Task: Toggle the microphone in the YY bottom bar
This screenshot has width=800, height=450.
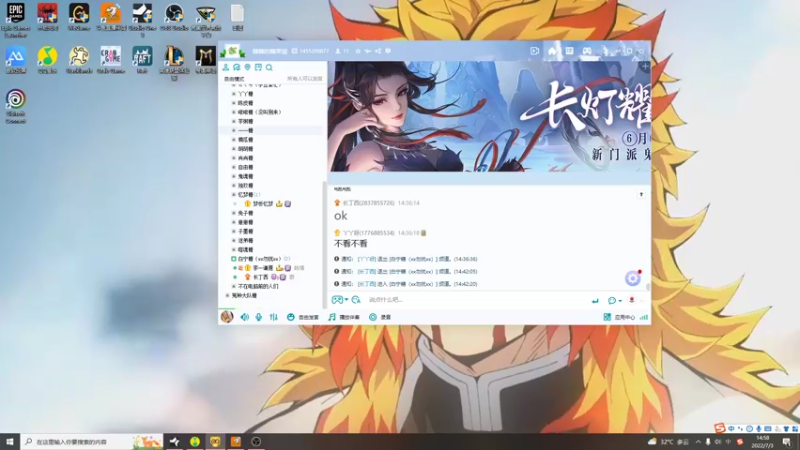Action: 259,317
